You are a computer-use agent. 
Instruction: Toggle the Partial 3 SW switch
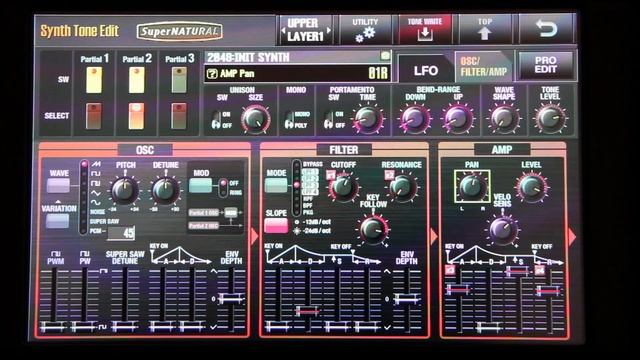tap(179, 80)
